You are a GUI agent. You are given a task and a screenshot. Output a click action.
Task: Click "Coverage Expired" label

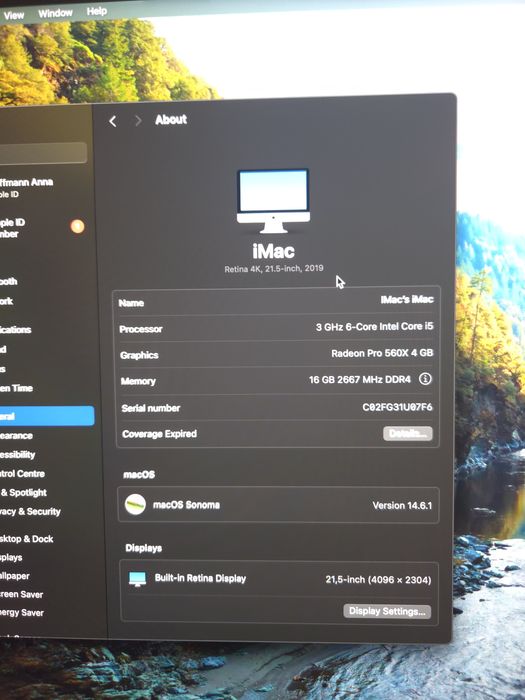coord(159,433)
